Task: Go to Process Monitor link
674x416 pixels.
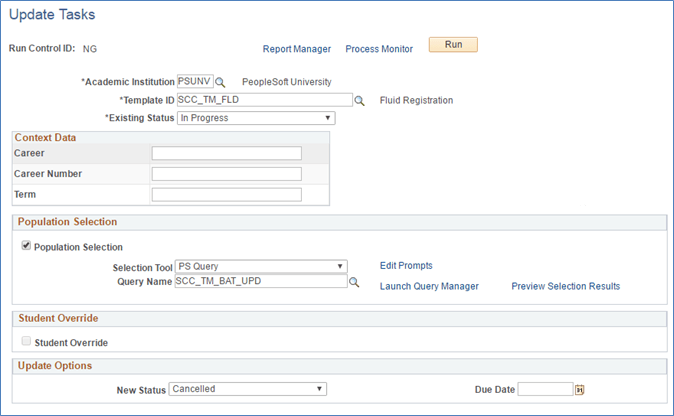Action: pos(379,49)
